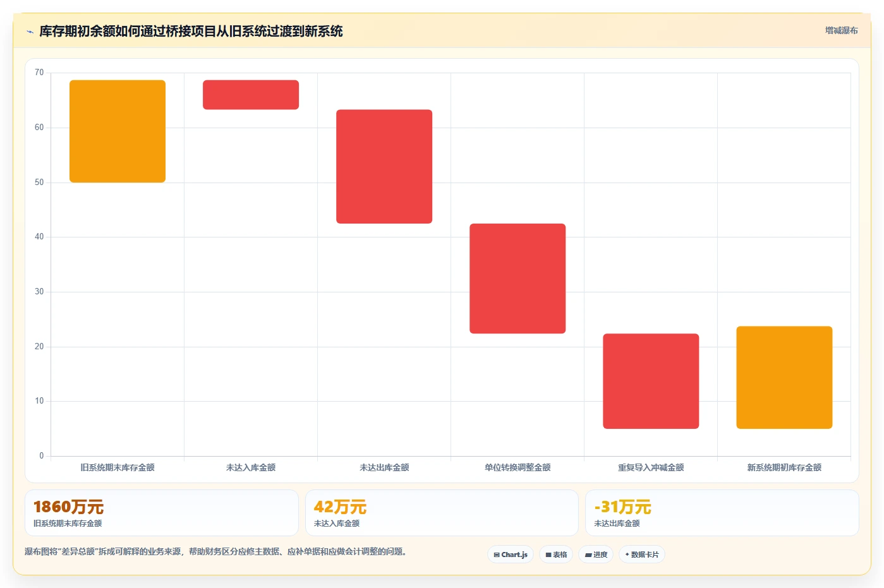Click x-axis label 未达入库金额
The width and height of the screenshot is (884, 588).
(251, 467)
